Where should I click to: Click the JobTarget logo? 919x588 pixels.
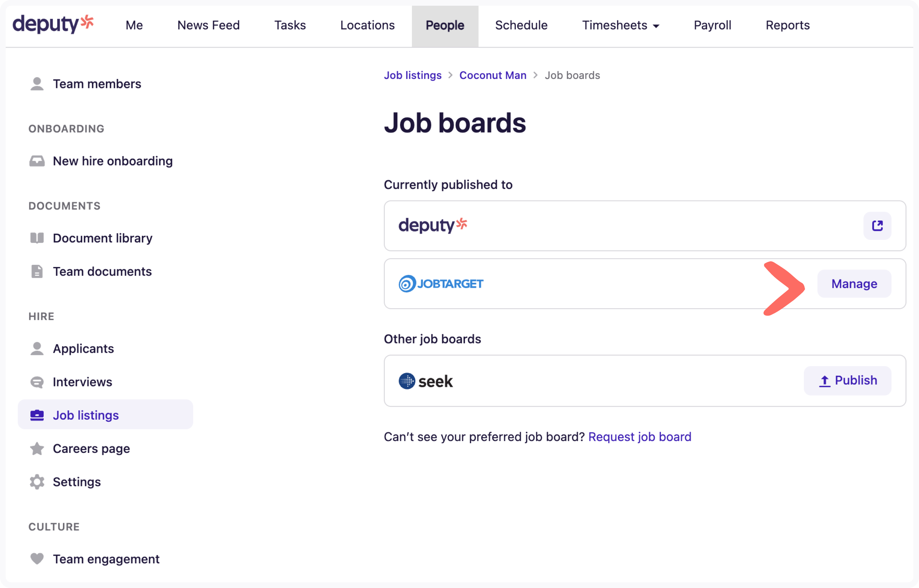[x=441, y=284]
